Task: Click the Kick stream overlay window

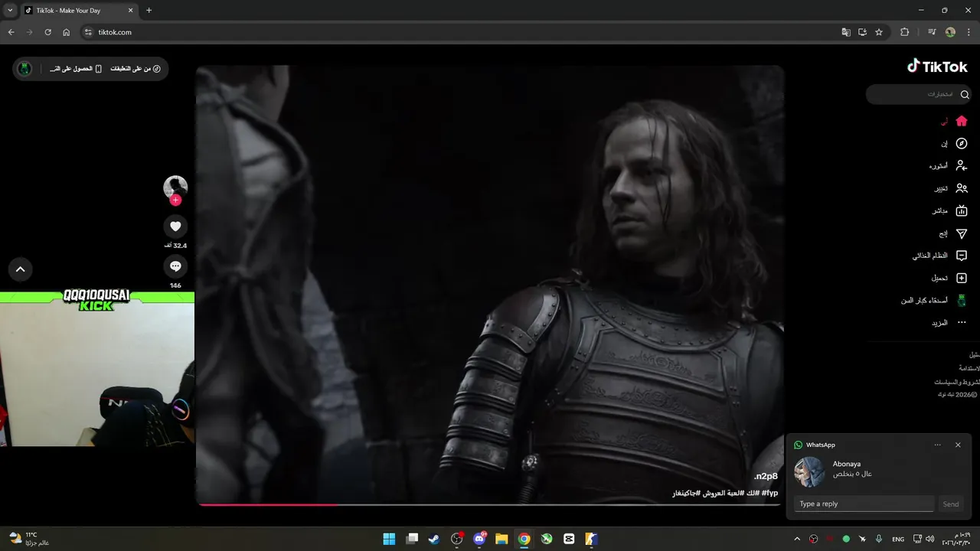Action: pyautogui.click(x=97, y=369)
